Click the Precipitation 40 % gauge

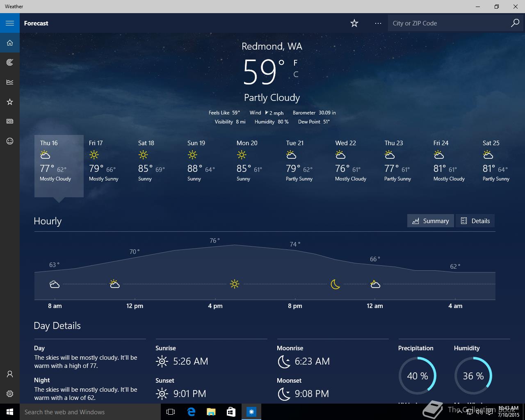(x=417, y=376)
